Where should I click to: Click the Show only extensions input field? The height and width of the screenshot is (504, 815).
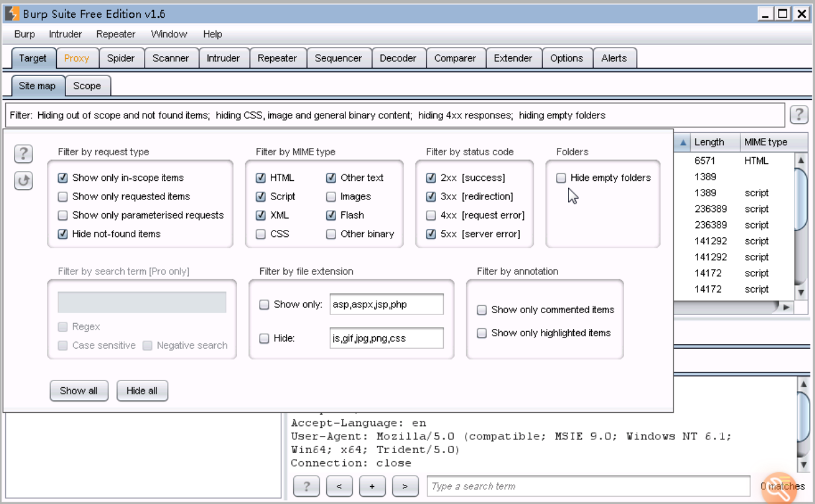pos(386,305)
